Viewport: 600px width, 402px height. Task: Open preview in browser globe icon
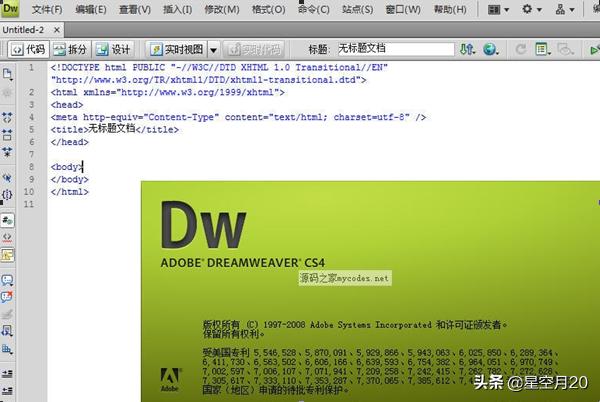point(490,49)
